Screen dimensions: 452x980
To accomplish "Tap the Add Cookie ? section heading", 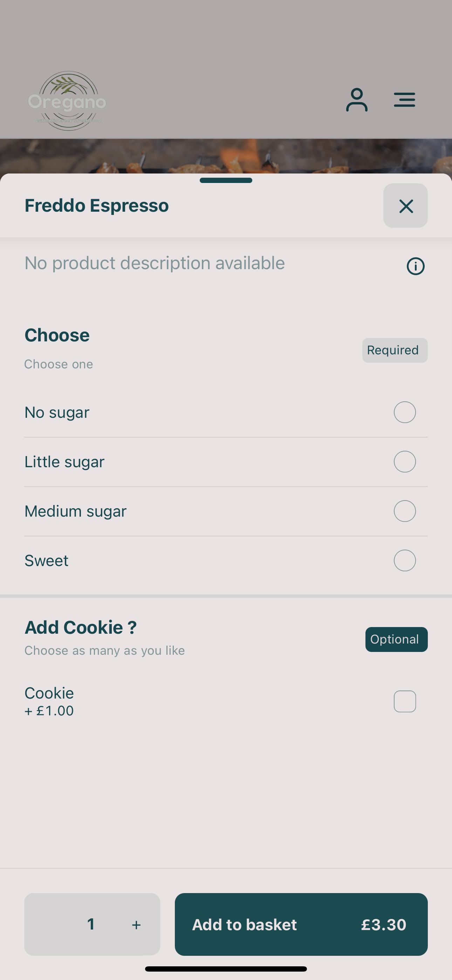I will coord(81,627).
